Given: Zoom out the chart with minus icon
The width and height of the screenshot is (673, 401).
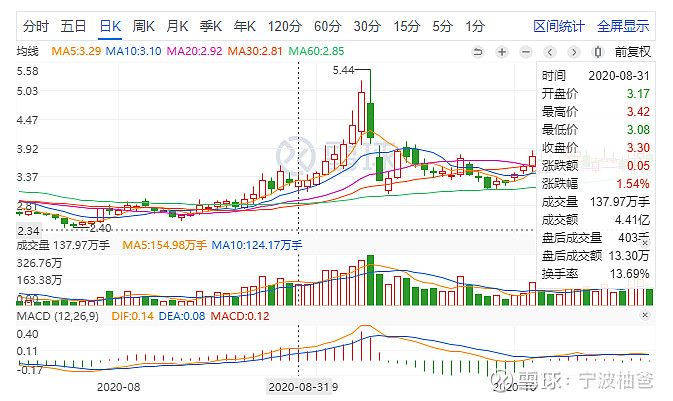Looking at the screenshot, I should point(525,52).
